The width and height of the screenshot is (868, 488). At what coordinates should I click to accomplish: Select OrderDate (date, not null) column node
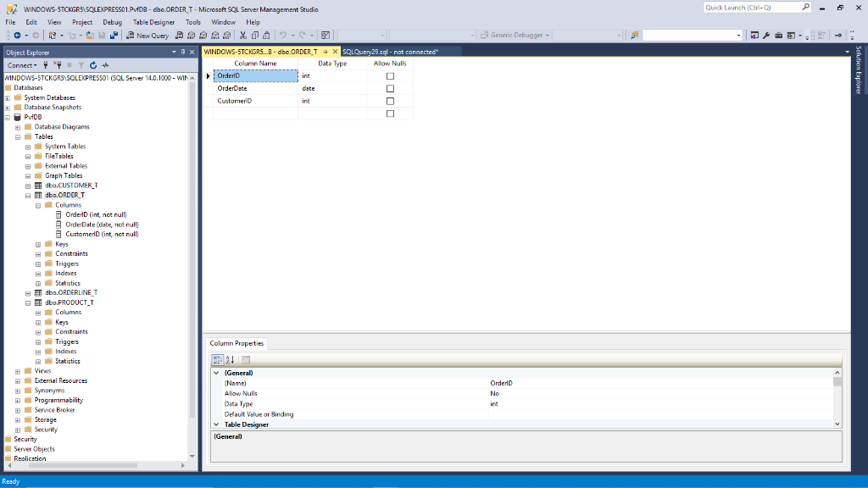(x=102, y=225)
